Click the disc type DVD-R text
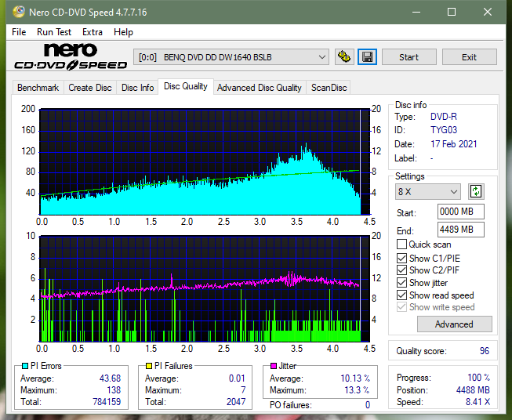 [x=444, y=117]
